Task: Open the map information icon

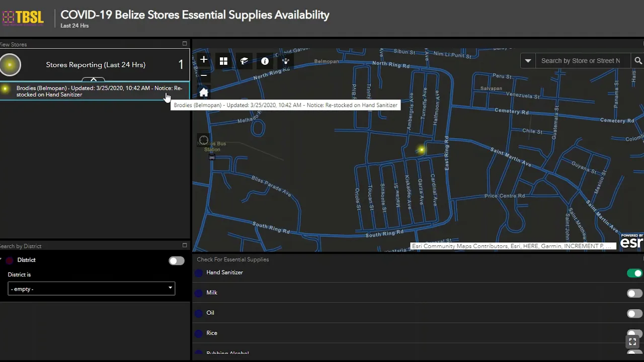Action: pyautogui.click(x=265, y=61)
